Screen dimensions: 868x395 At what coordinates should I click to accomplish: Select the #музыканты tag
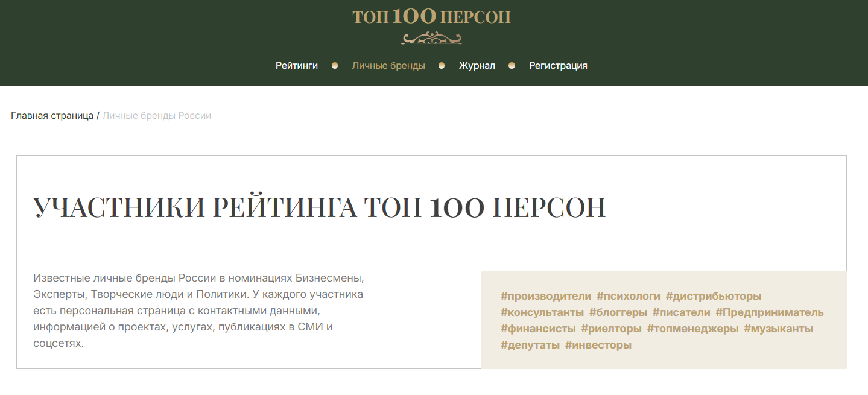[x=778, y=329]
